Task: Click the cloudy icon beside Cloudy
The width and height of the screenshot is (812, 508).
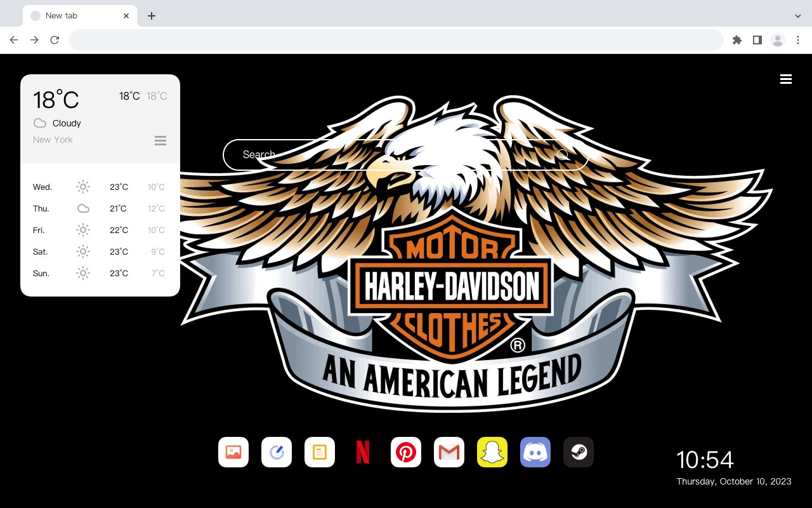Action: pyautogui.click(x=40, y=123)
